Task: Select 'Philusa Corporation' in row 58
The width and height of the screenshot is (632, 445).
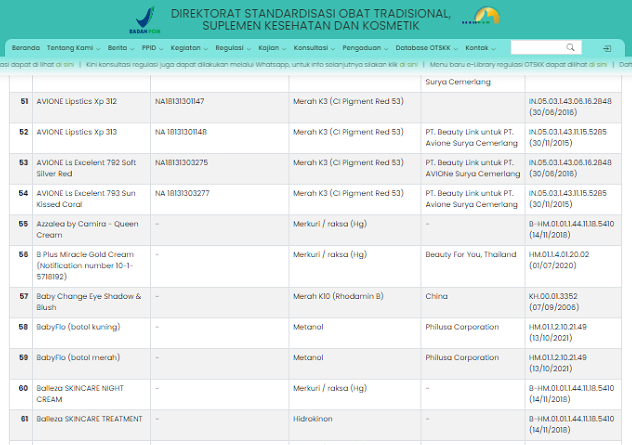Action: (462, 327)
